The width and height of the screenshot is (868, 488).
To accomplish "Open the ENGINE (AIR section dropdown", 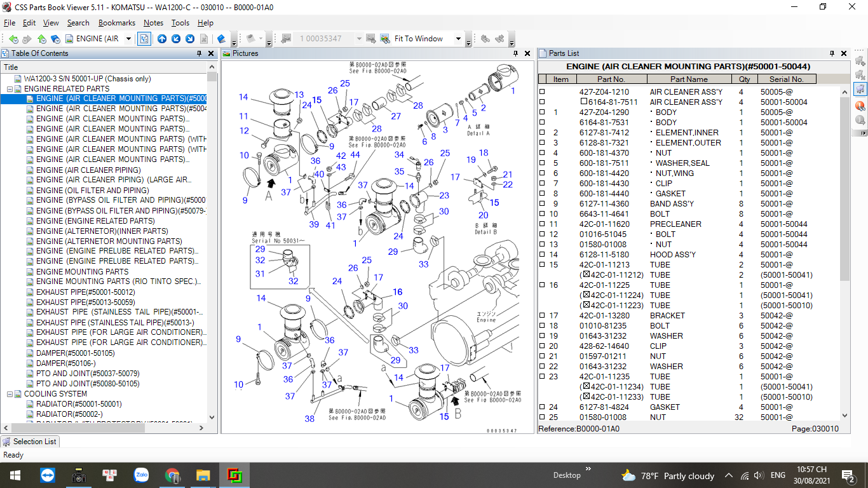I will pos(128,39).
